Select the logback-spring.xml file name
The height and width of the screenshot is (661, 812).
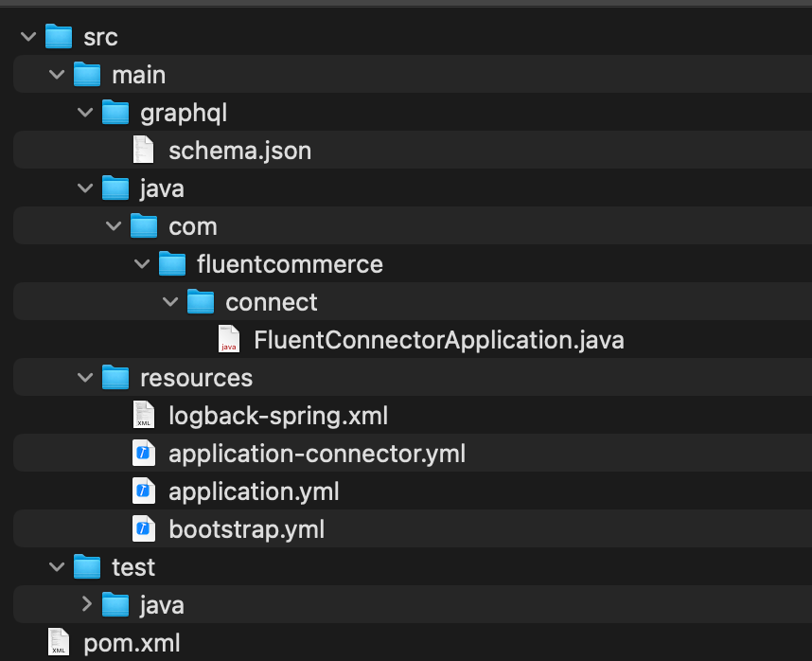(278, 416)
